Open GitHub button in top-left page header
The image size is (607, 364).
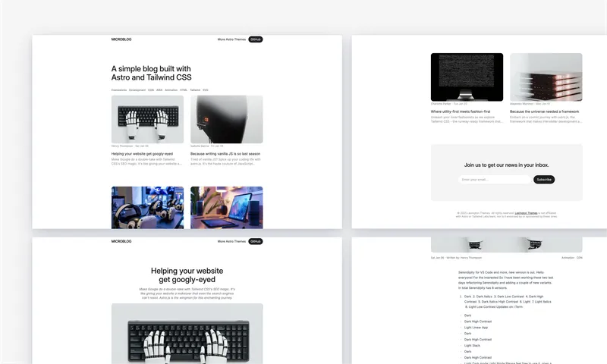[256, 39]
